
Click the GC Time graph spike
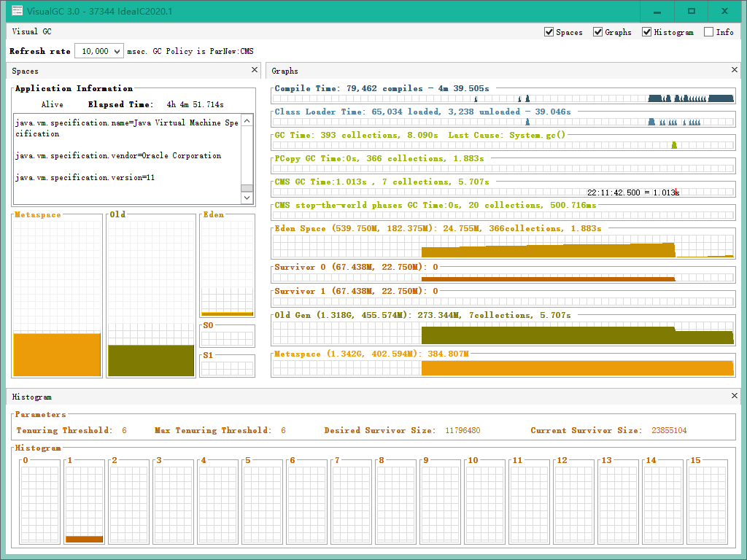tap(673, 145)
